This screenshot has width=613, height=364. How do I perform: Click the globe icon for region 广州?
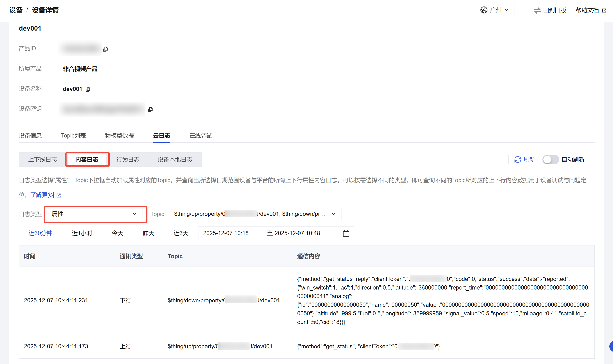484,10
